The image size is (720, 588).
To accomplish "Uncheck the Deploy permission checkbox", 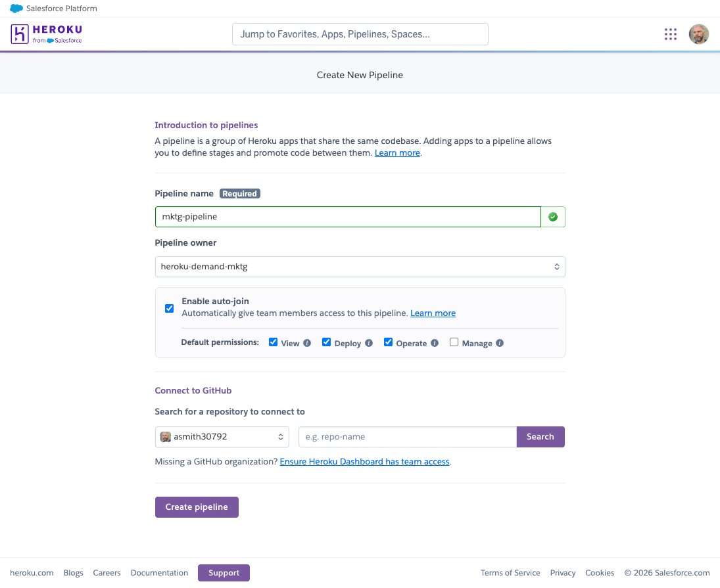I will (x=327, y=342).
